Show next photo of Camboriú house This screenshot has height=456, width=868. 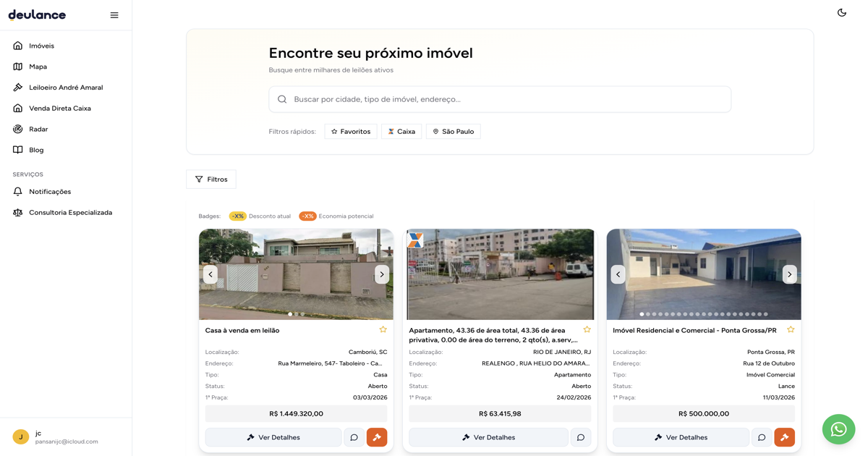382,274
